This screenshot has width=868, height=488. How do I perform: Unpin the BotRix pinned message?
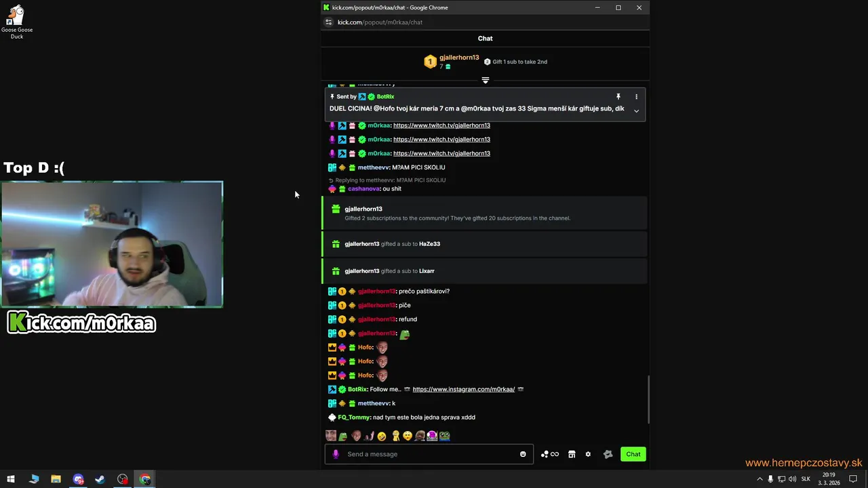pos(618,97)
